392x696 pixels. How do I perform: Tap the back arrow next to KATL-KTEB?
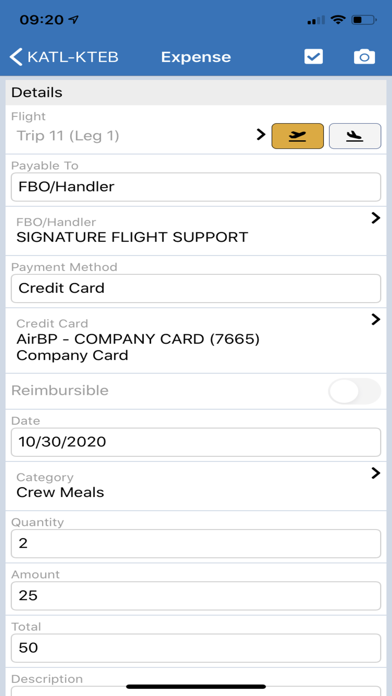pyautogui.click(x=16, y=57)
